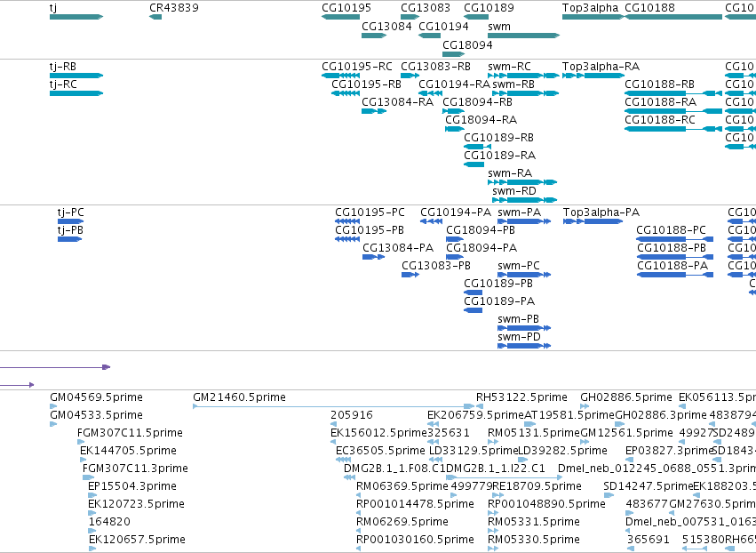The height and width of the screenshot is (553, 756).
Task: Select the CG10194-RA transcript label
Action: tap(454, 84)
